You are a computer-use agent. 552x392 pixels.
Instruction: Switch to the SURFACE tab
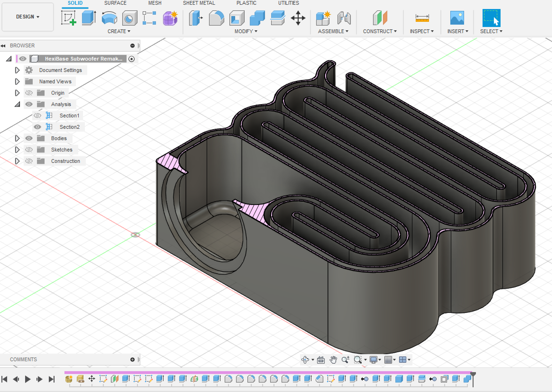(115, 3)
